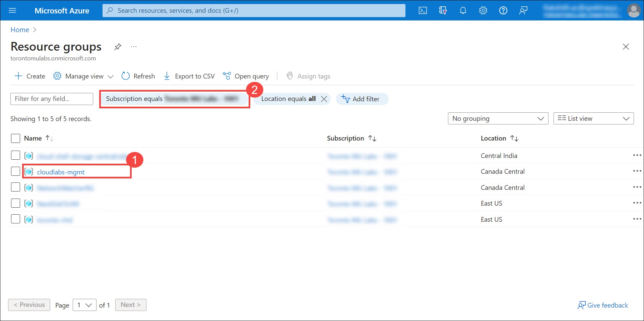This screenshot has width=644, height=321.
Task: Expand the No grouping dropdown
Action: [498, 118]
